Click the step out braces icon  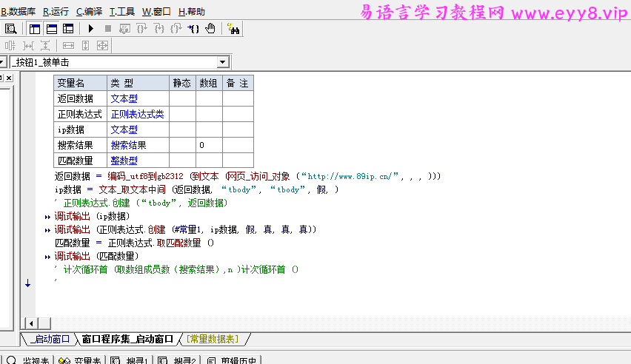(x=176, y=29)
